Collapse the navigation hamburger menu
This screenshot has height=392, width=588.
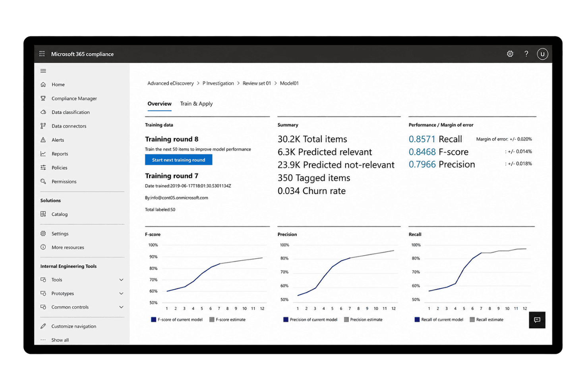[43, 71]
